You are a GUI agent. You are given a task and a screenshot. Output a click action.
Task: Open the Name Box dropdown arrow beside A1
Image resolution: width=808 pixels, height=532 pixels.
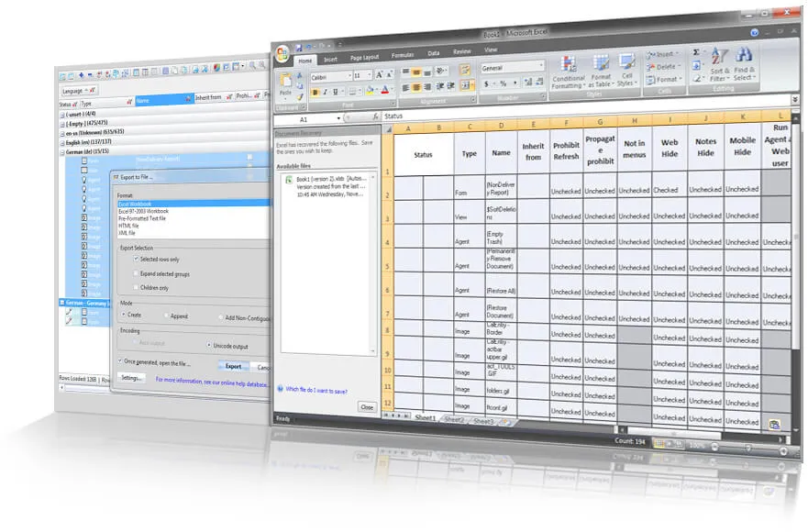click(338, 118)
